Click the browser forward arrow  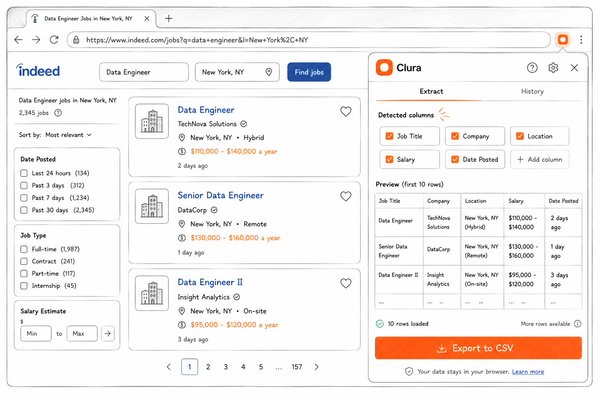click(x=36, y=39)
